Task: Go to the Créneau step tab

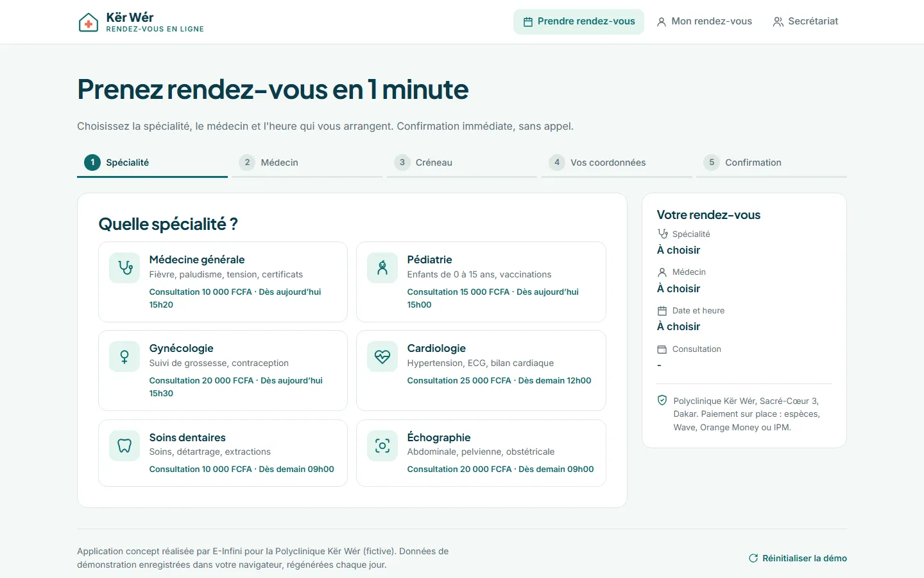Action: [x=462, y=163]
